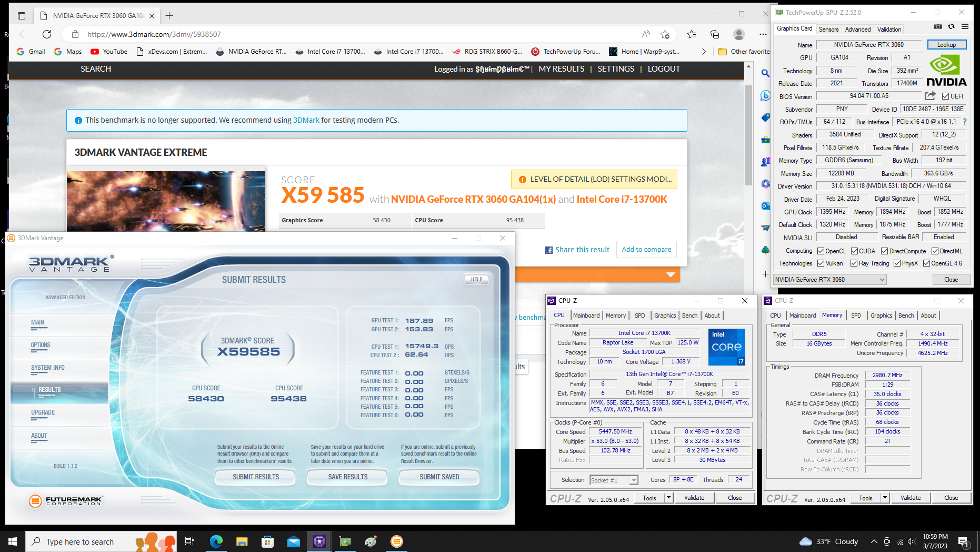Click the BIOS export arrow icon in GPU-Z
The image size is (980, 552).
point(930,96)
